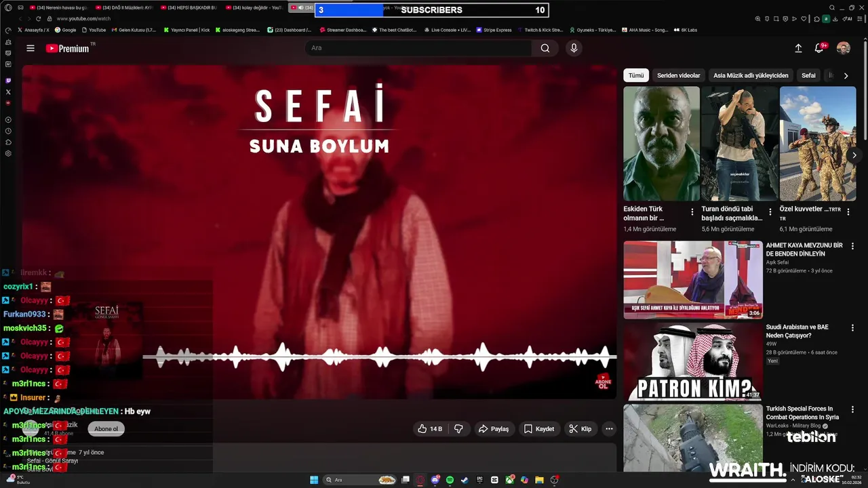Open the 'Aşık Sefai' channel link

click(x=777, y=262)
